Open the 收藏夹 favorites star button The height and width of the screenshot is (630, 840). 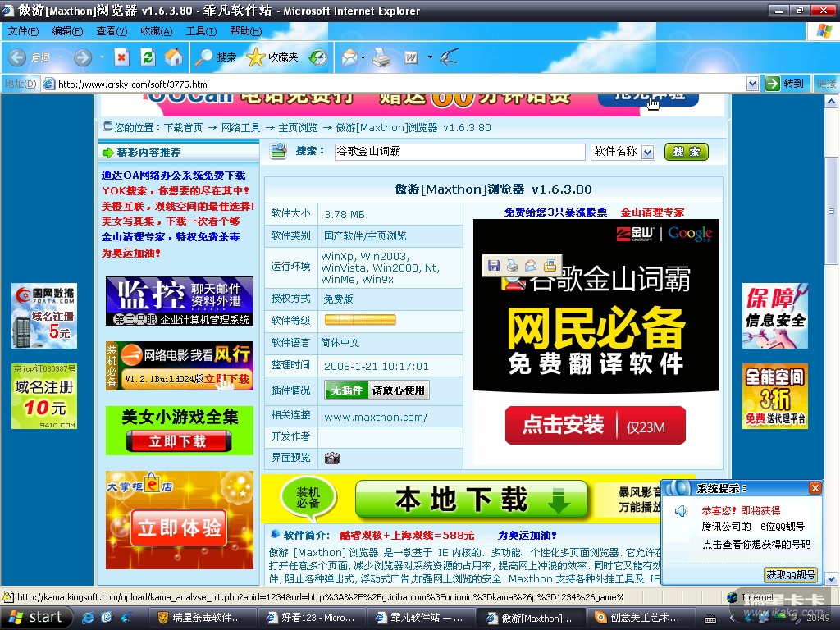[x=272, y=57]
